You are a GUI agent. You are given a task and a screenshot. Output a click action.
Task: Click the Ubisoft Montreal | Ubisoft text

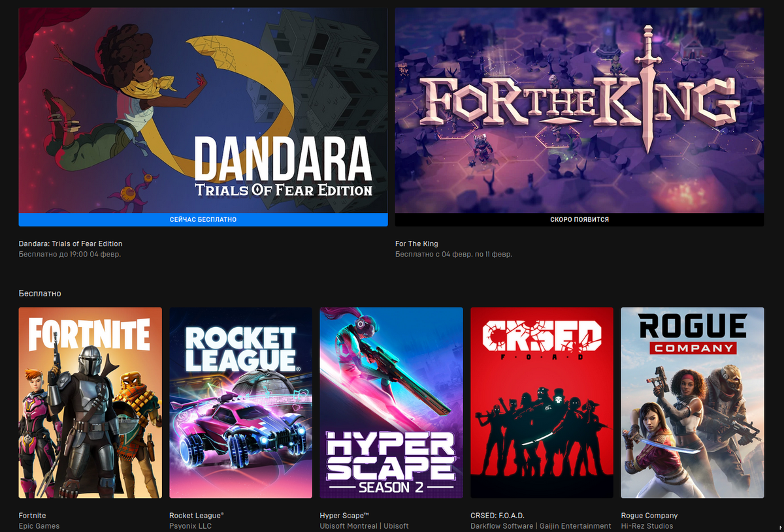pyautogui.click(x=365, y=526)
